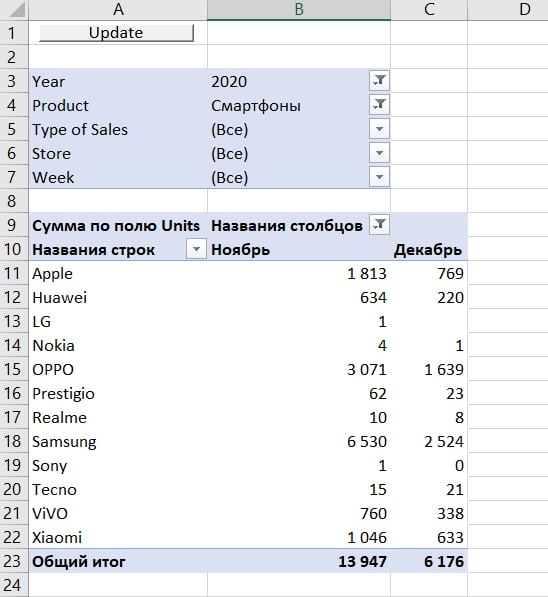Screen dimensions: 548x597
Task: Click Samsung's November value 6 530
Action: [299, 441]
